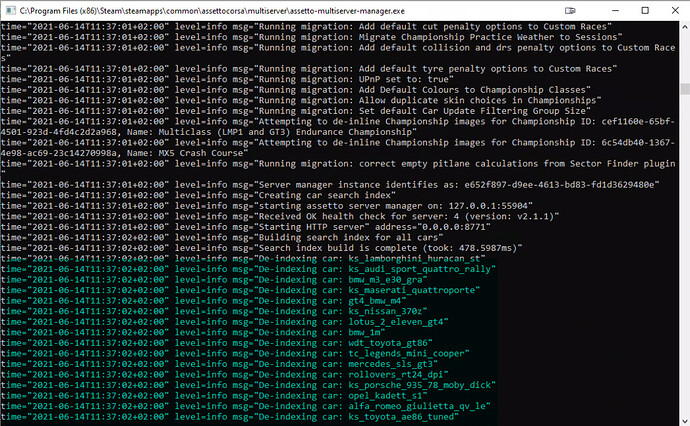
Task: Click the "Migrate Championship Practice Weather to Sessions" line
Action: tap(312, 37)
